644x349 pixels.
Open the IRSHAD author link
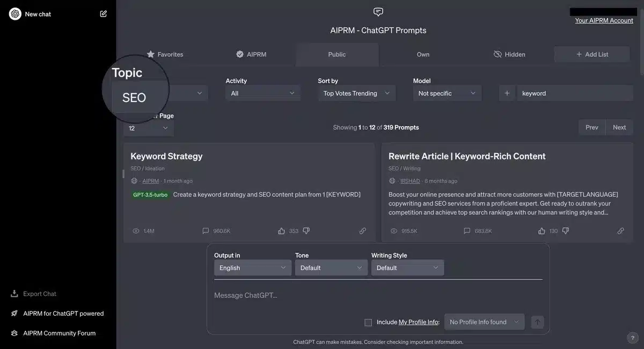tap(410, 181)
